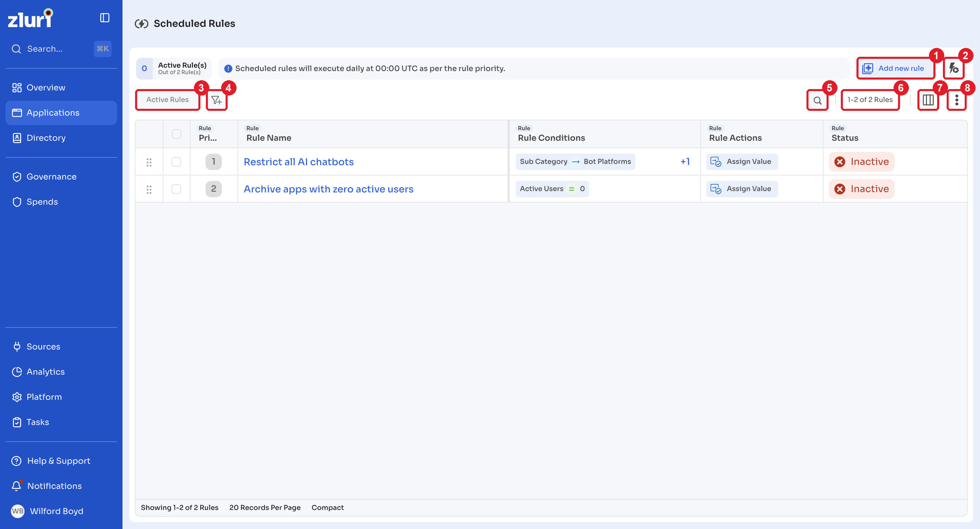Click the drag handle for Restrict all AI chatbots
The width and height of the screenshot is (980, 529).
click(x=149, y=162)
